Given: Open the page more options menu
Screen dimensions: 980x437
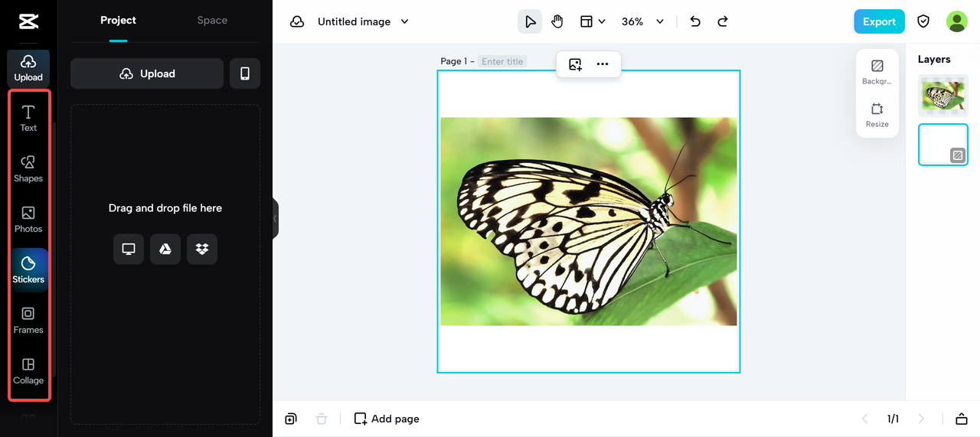Looking at the screenshot, I should pyautogui.click(x=603, y=64).
